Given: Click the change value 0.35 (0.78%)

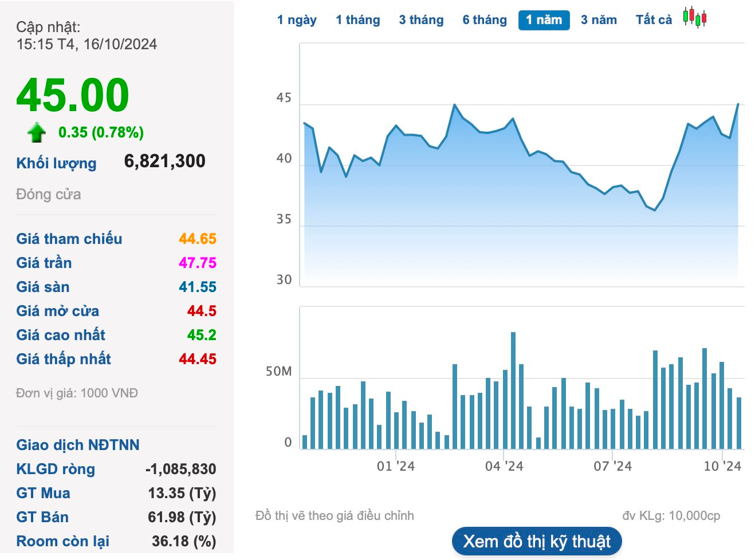Looking at the screenshot, I should click(x=101, y=132).
